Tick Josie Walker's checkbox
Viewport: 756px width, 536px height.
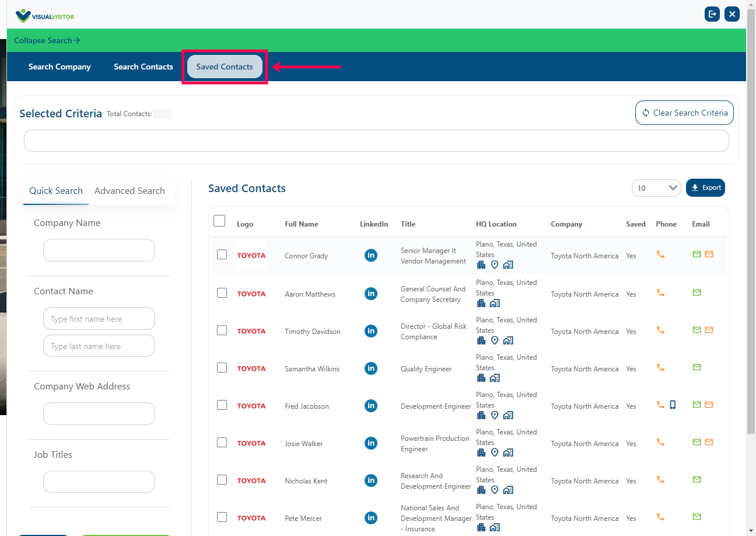click(222, 443)
